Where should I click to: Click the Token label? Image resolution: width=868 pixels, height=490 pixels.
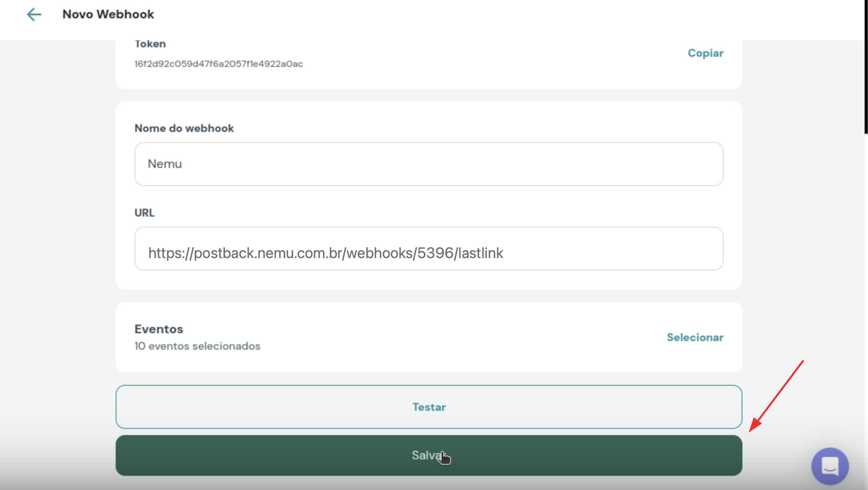tap(150, 44)
